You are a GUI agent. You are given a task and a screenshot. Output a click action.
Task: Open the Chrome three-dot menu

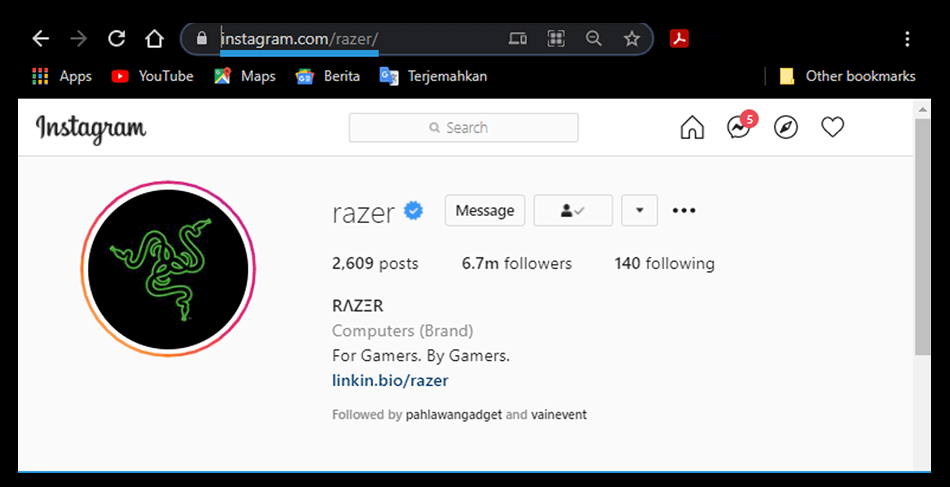tap(907, 39)
